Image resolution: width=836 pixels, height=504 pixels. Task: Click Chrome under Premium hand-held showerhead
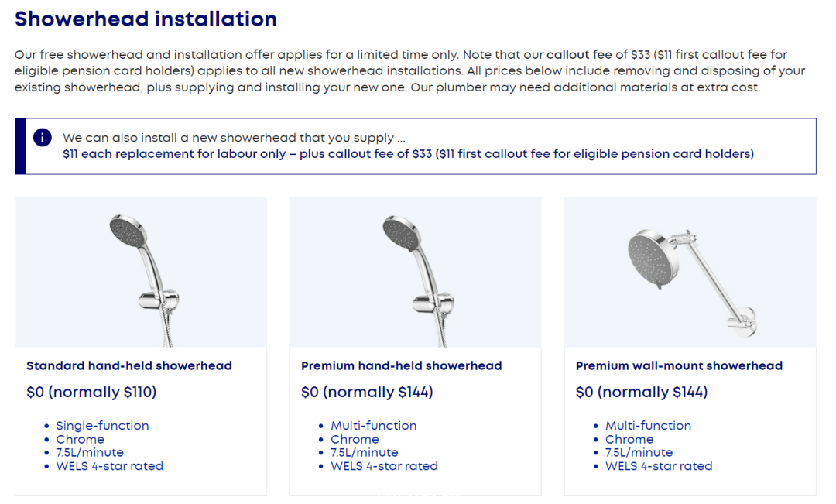click(x=355, y=440)
